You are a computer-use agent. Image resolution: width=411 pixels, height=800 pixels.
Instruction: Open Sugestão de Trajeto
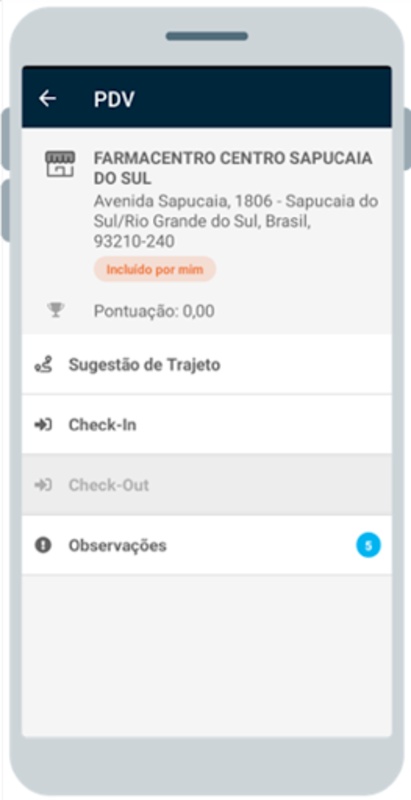[x=207, y=364]
